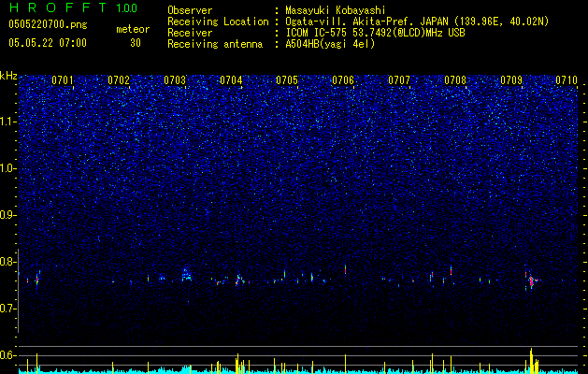The width and height of the screenshot is (588, 374).
Task: Click the 0709 time marker
Action: pyautogui.click(x=511, y=80)
